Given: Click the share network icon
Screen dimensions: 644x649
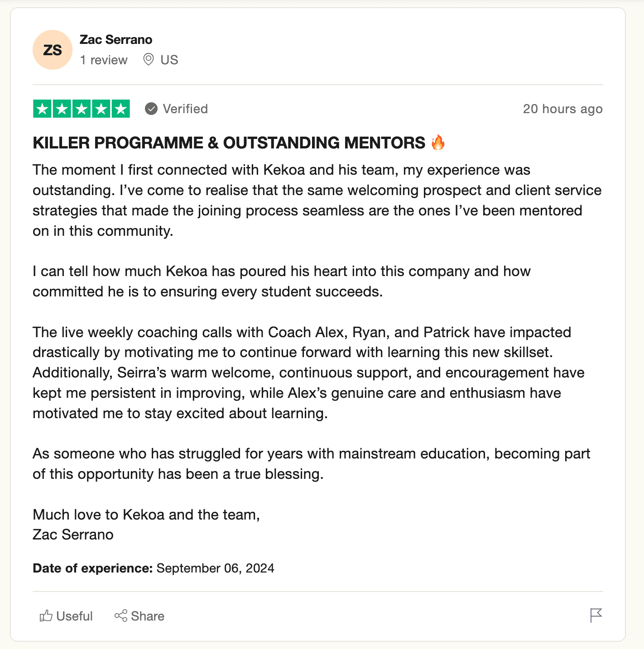Looking at the screenshot, I should [x=121, y=616].
